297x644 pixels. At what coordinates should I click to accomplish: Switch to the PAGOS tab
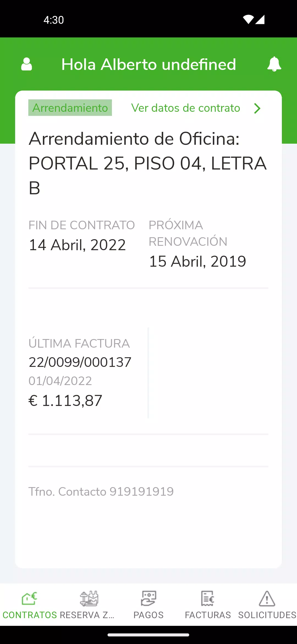tap(148, 615)
